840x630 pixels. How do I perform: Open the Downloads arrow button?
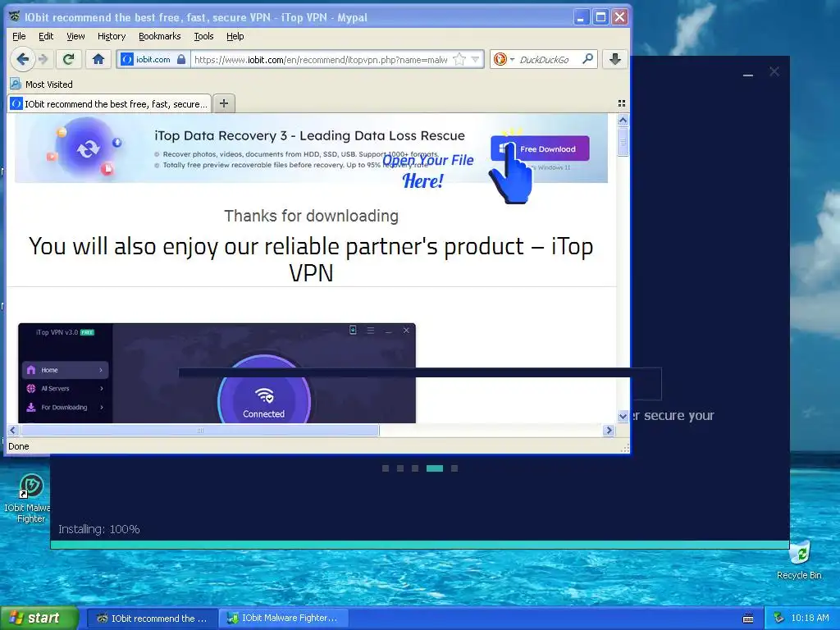point(615,59)
